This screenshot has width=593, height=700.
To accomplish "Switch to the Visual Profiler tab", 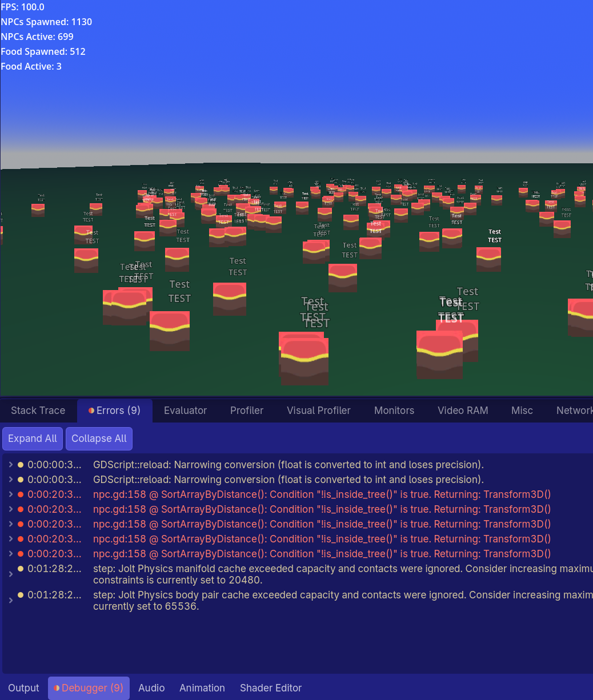I will (x=319, y=411).
